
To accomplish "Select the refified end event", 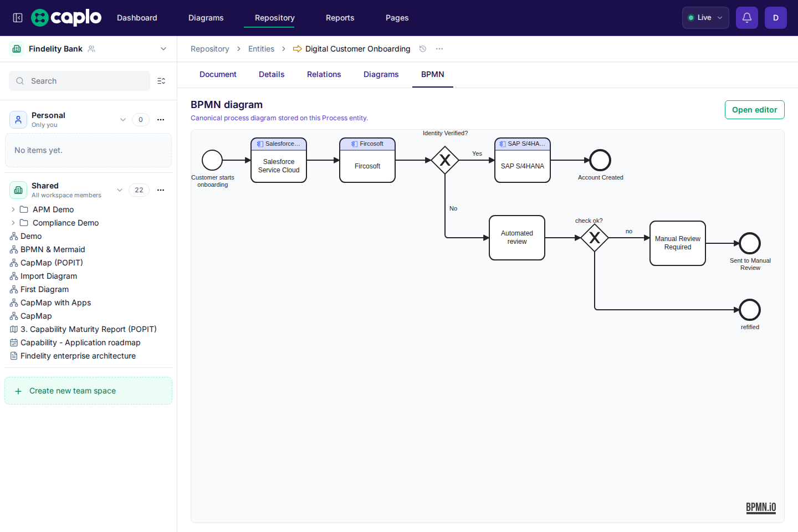I will [750, 310].
